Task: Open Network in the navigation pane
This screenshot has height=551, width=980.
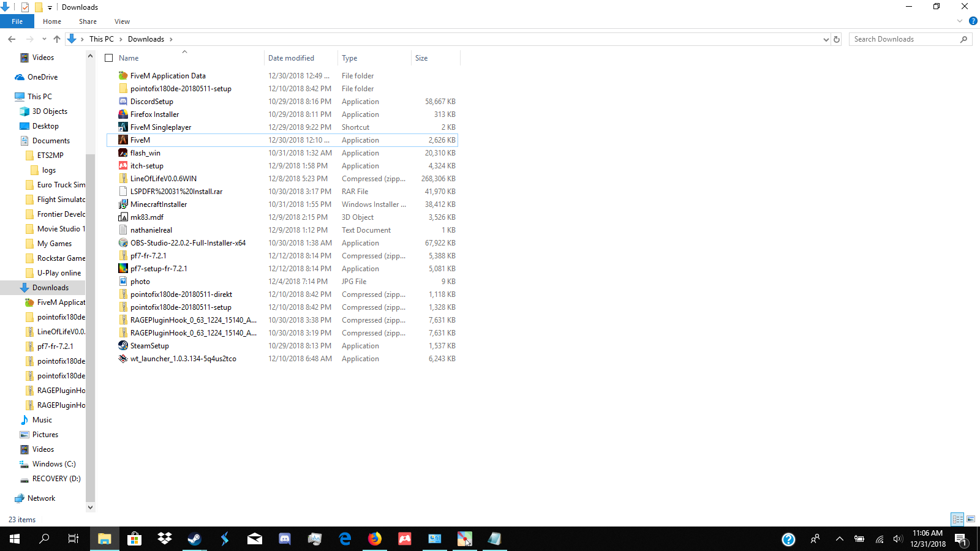Action: (41, 498)
